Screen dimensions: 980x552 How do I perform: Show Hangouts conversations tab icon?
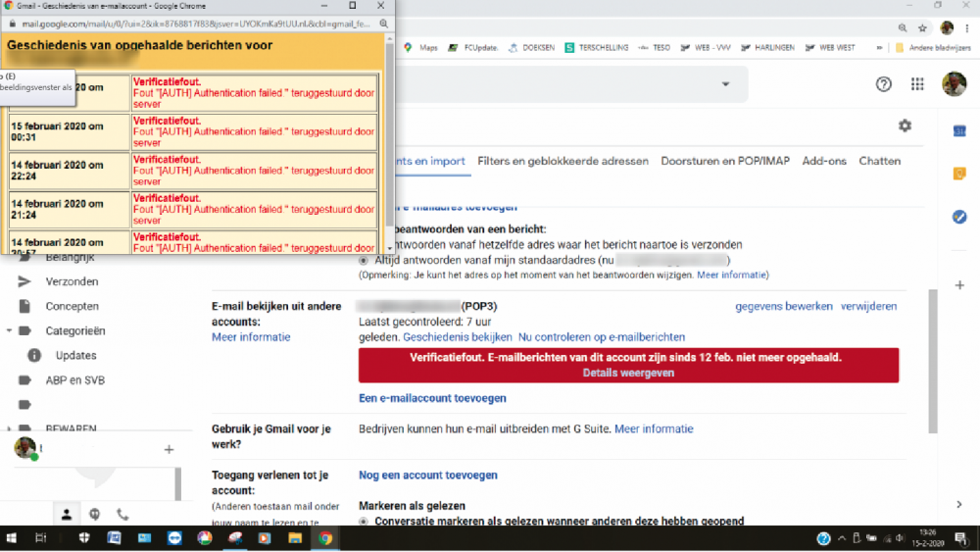click(94, 515)
